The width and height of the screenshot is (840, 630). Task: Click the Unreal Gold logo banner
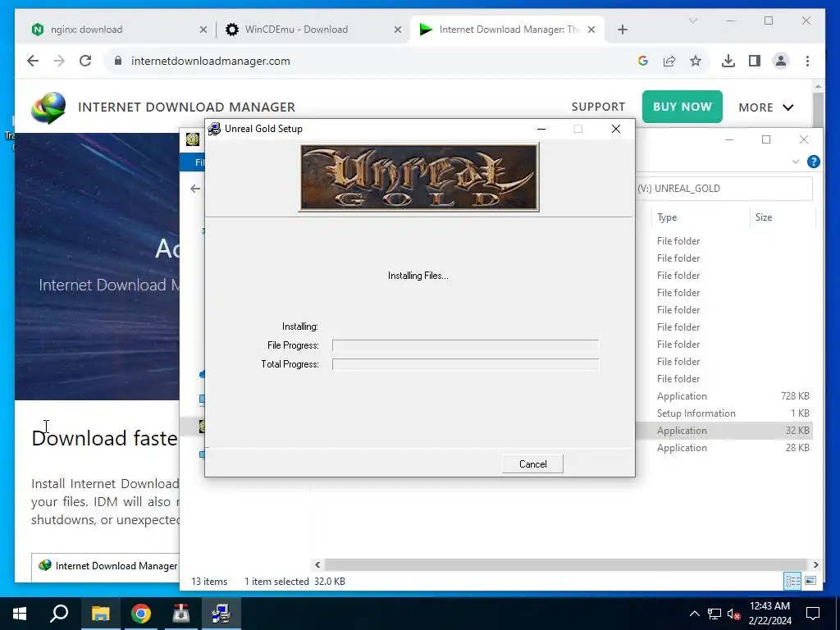[418, 177]
